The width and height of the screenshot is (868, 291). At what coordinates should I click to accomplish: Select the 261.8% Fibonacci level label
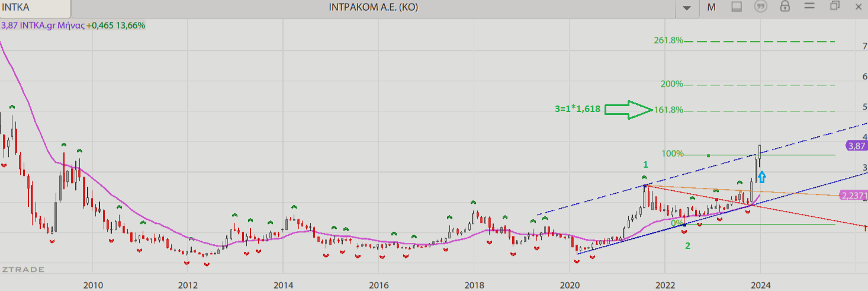point(668,41)
